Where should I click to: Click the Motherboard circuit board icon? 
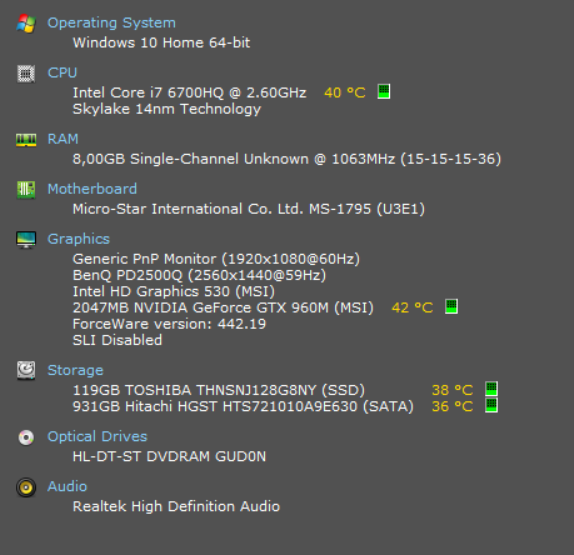[x=26, y=190]
